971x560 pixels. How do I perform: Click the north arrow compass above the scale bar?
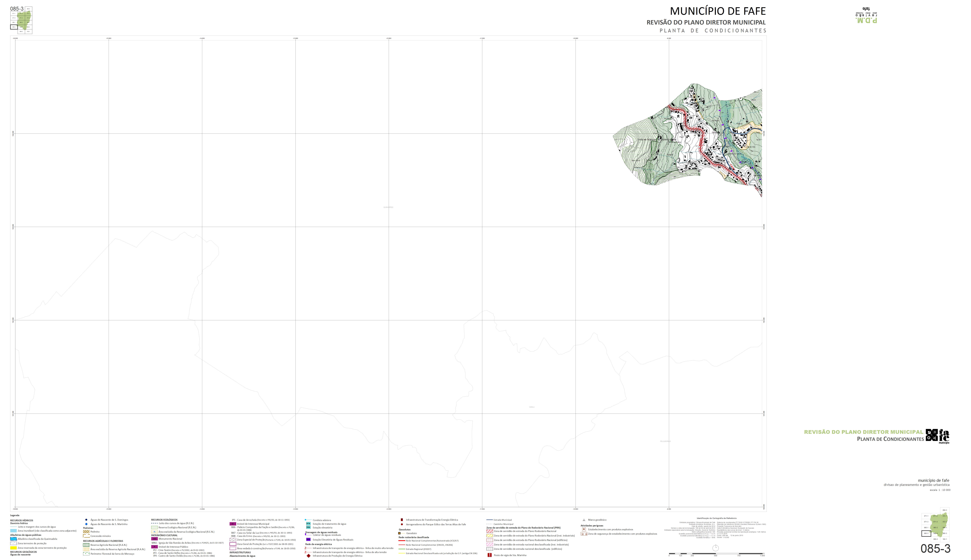point(716,548)
